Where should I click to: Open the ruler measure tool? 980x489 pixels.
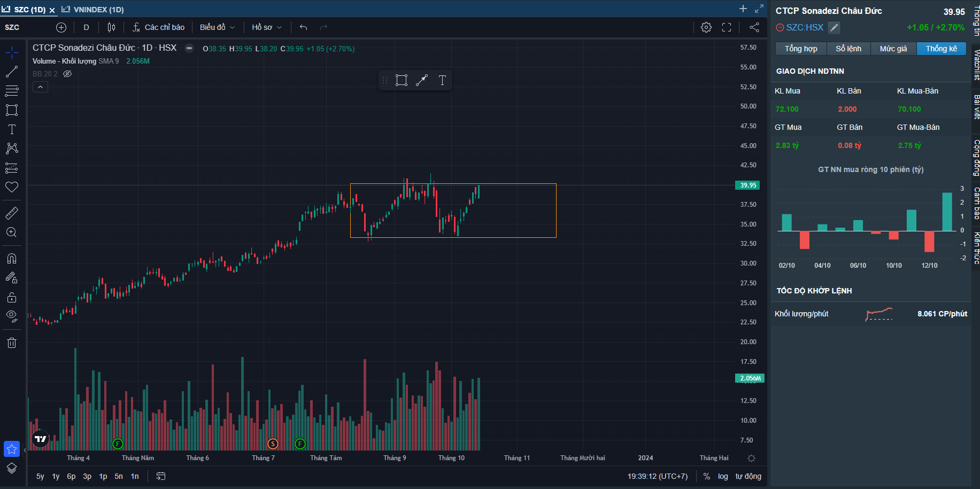[12, 213]
